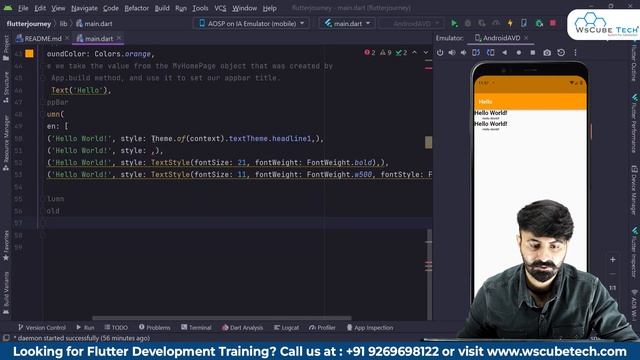Close the main.dart editor tab
Viewport: 640px width, 360px height.
pos(119,38)
